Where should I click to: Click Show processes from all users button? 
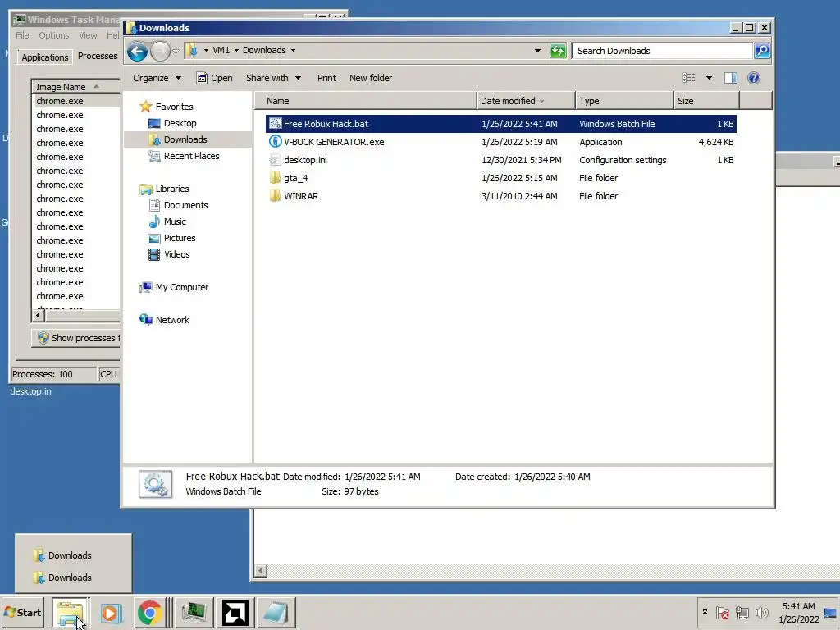[x=76, y=338]
